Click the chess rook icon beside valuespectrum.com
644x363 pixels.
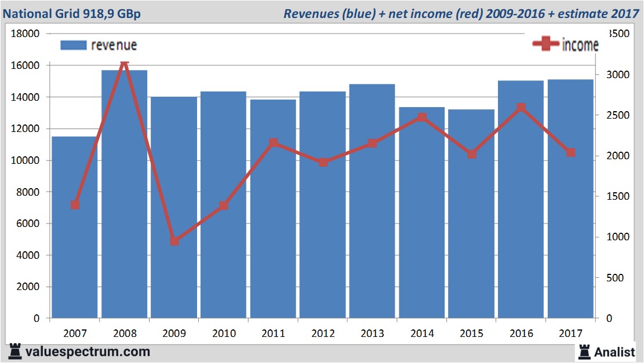(x=15, y=352)
